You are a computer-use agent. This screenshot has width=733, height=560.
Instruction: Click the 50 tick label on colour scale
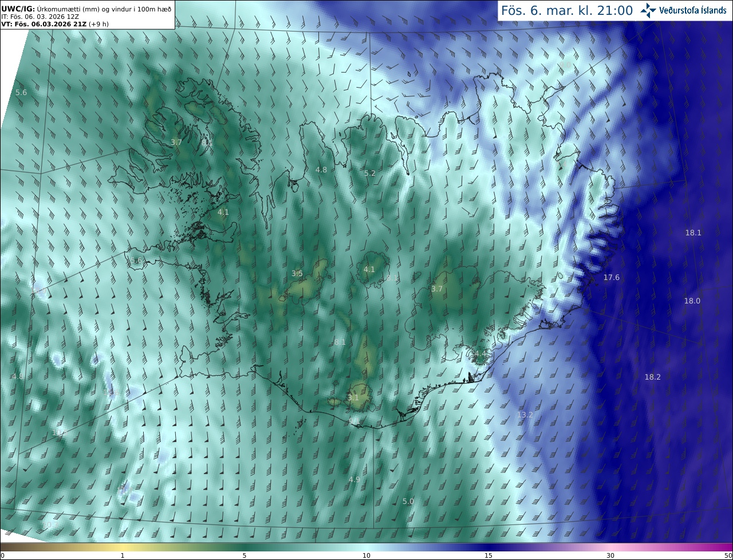pos(728,555)
